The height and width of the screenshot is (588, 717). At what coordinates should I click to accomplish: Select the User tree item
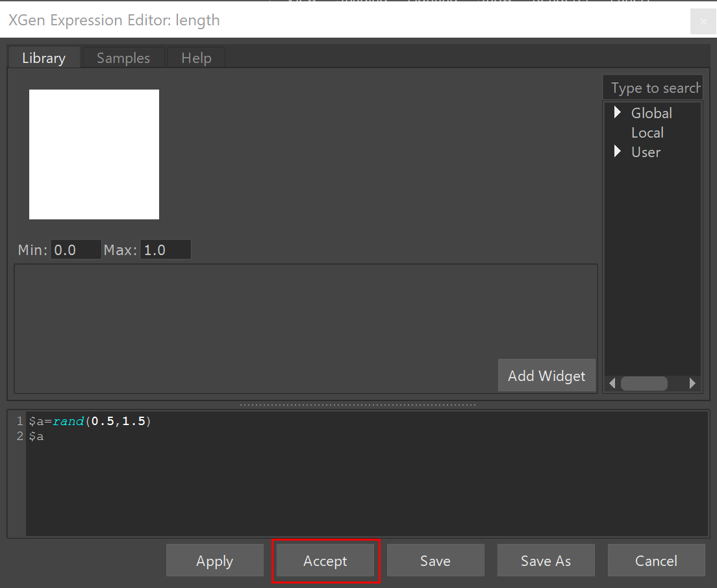pyautogui.click(x=646, y=152)
